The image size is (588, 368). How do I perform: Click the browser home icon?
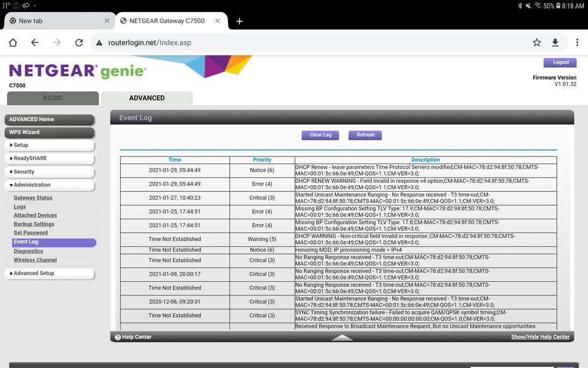point(13,42)
